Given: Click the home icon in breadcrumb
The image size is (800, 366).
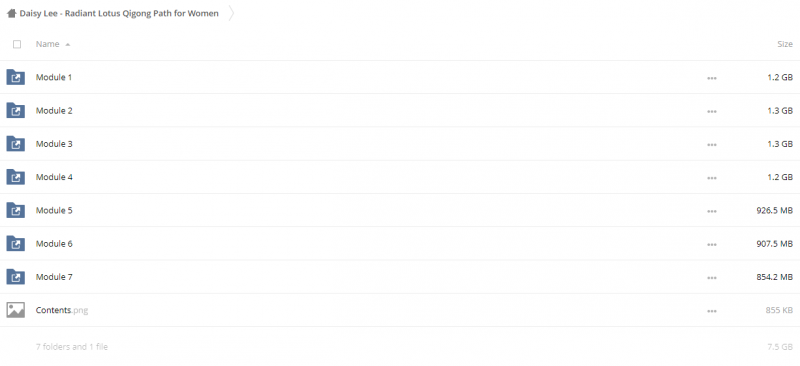Looking at the screenshot, I should 11,13.
